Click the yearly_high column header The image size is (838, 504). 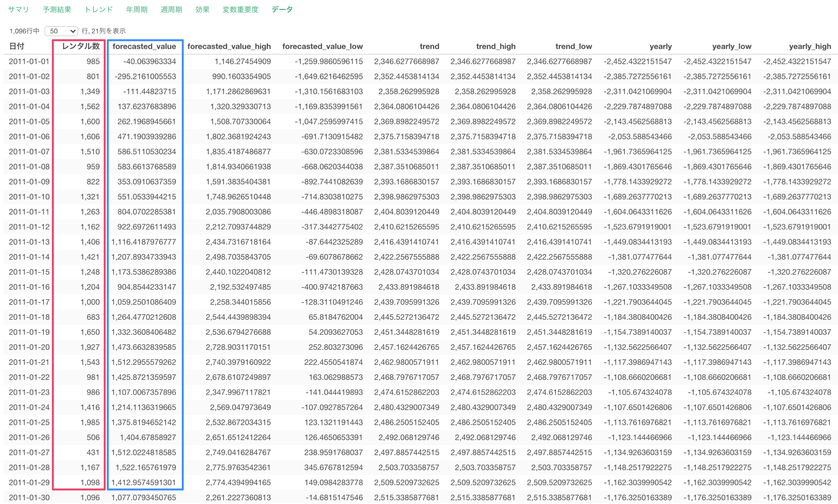click(x=810, y=46)
